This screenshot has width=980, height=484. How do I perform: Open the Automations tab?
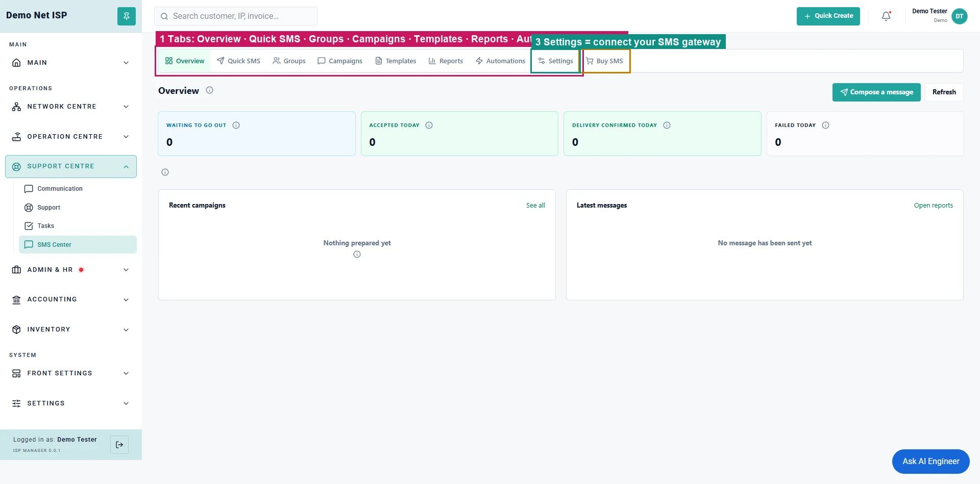500,61
